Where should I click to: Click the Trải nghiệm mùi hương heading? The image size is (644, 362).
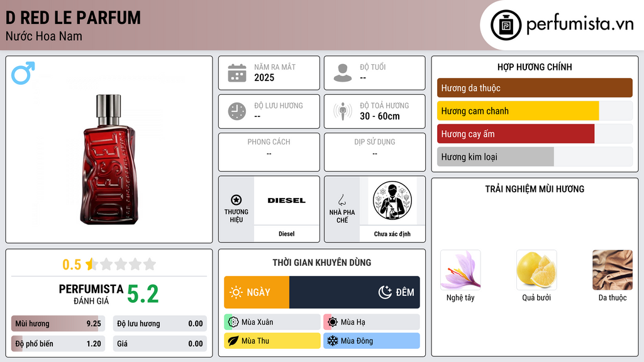click(535, 189)
